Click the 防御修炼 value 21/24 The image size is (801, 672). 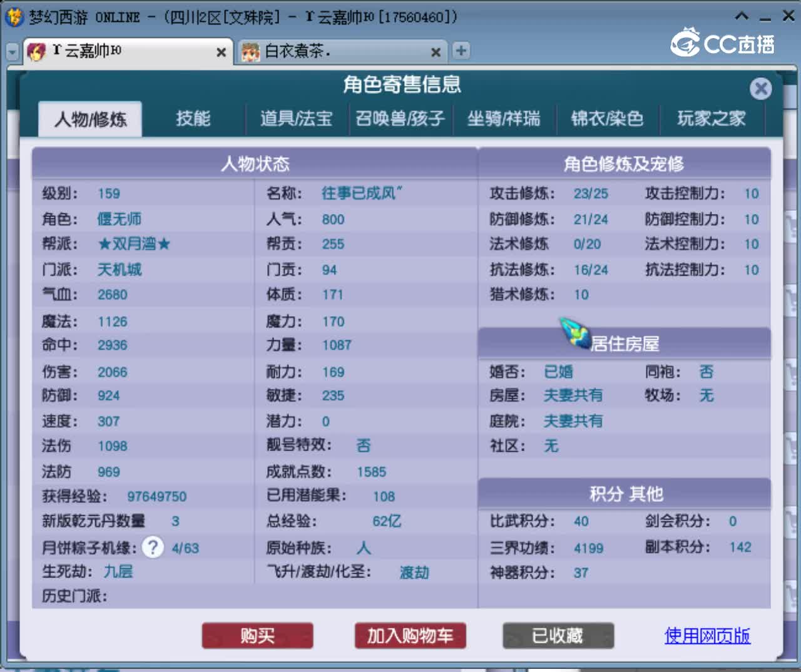pyautogui.click(x=591, y=219)
